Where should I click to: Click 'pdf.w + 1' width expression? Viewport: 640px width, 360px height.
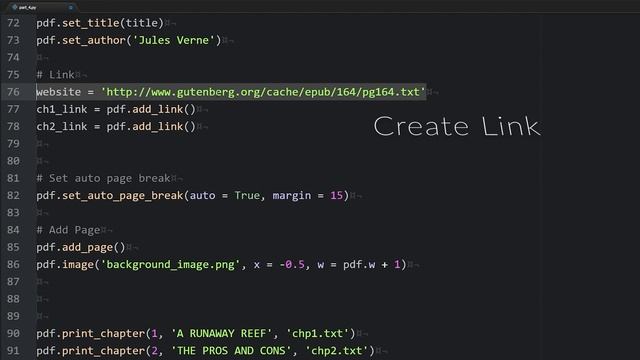pos(371,264)
